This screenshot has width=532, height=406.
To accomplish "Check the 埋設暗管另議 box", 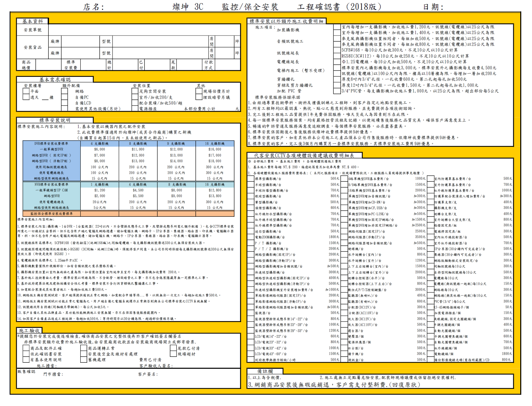I will point(199,97).
